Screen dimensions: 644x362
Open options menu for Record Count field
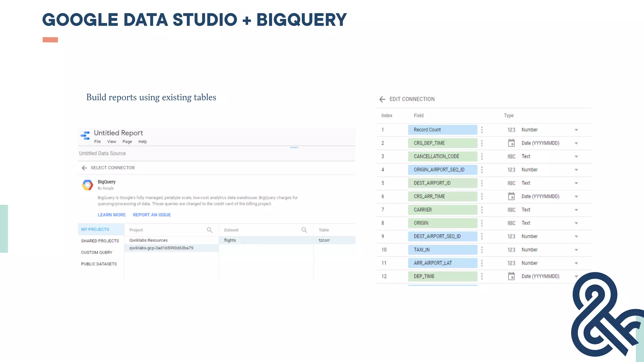pos(482,130)
